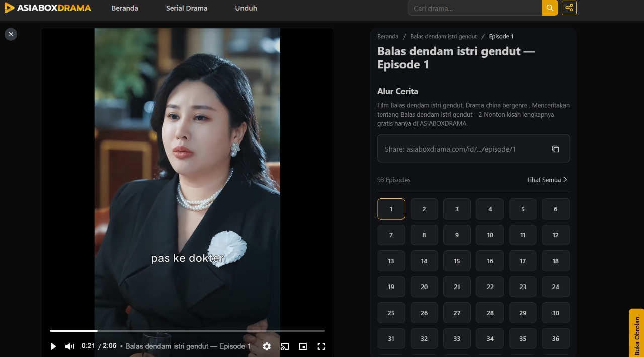Screen dimensions: 644x357
Task: Select episode 15 button
Action: 457,261
